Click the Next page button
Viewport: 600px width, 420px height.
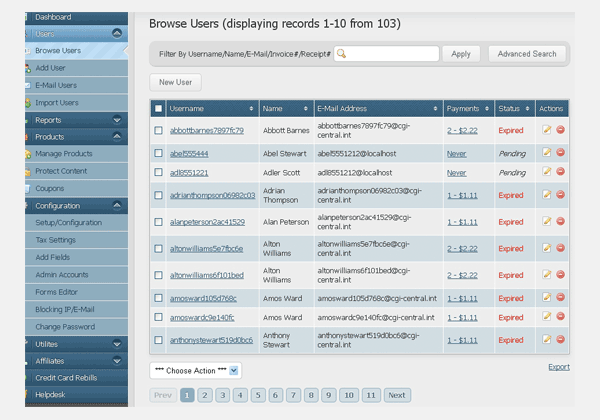coord(397,395)
